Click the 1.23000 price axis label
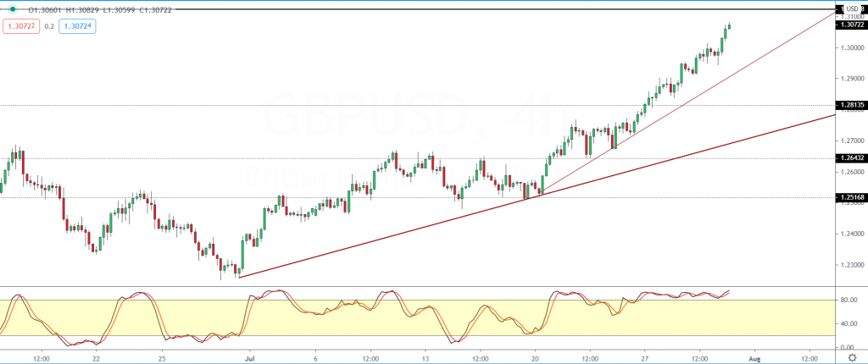Image resolution: width=868 pixels, height=364 pixels. (851, 266)
